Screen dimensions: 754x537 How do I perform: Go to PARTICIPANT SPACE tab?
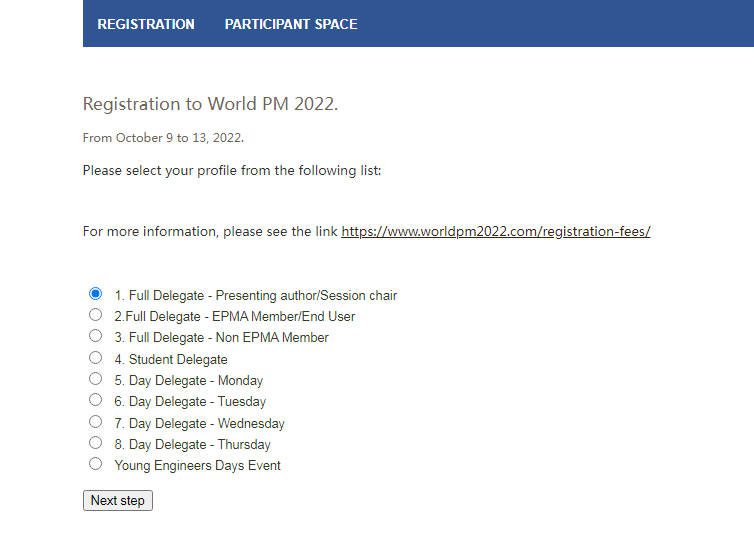291,24
